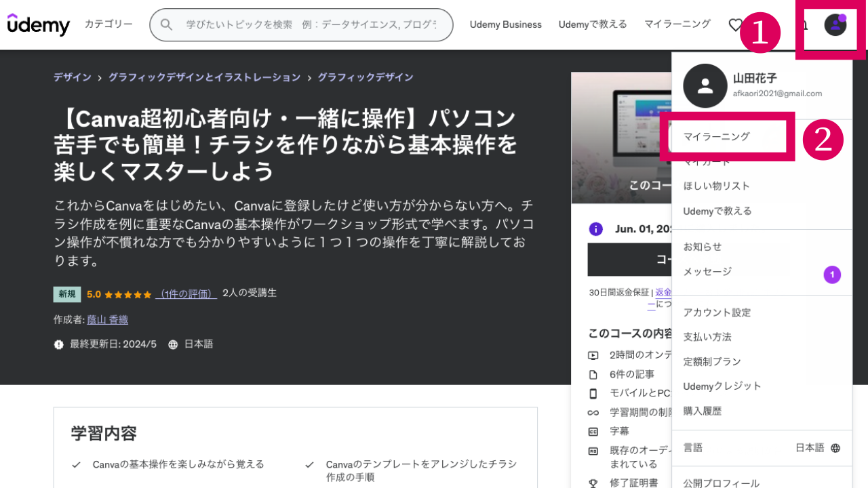Click the article icon beside 6件の記事
Screen dimensions: 868x488
coord(594,373)
